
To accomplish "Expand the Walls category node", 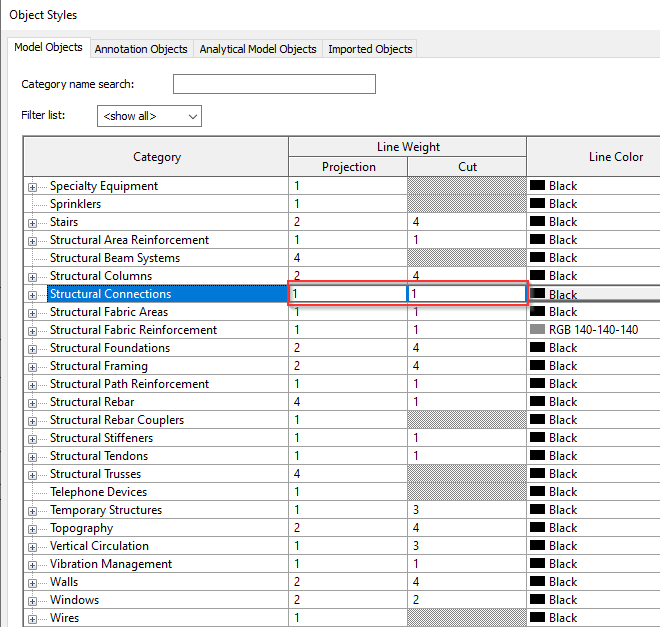I will point(33,583).
